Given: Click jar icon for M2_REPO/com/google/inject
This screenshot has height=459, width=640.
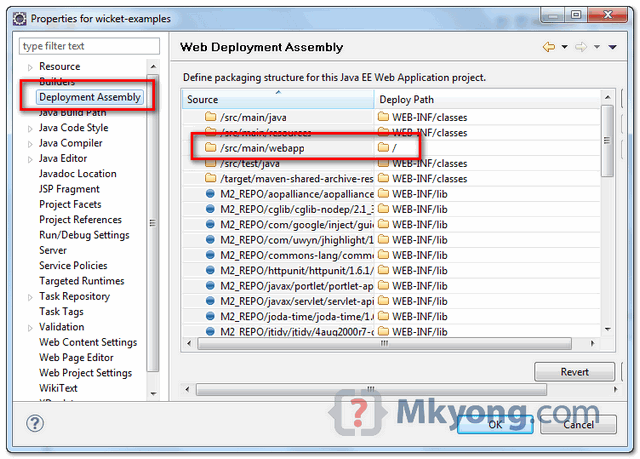Looking at the screenshot, I should 210,224.
